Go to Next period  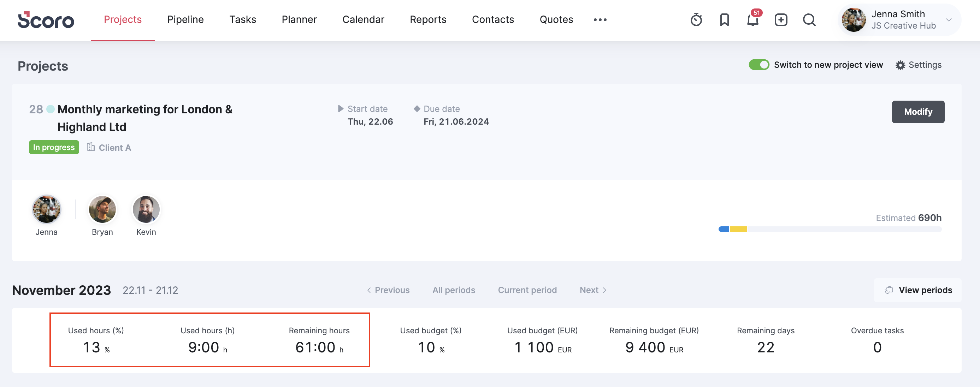[592, 290]
